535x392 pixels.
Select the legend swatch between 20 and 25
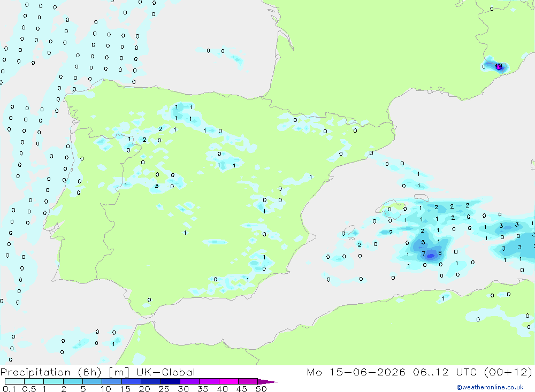click(151, 381)
